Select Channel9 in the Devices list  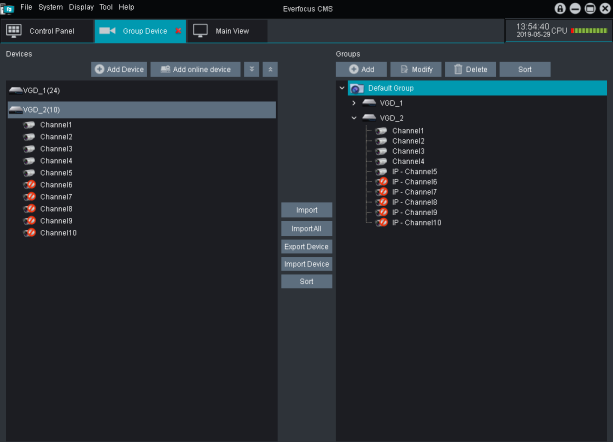tap(56, 221)
